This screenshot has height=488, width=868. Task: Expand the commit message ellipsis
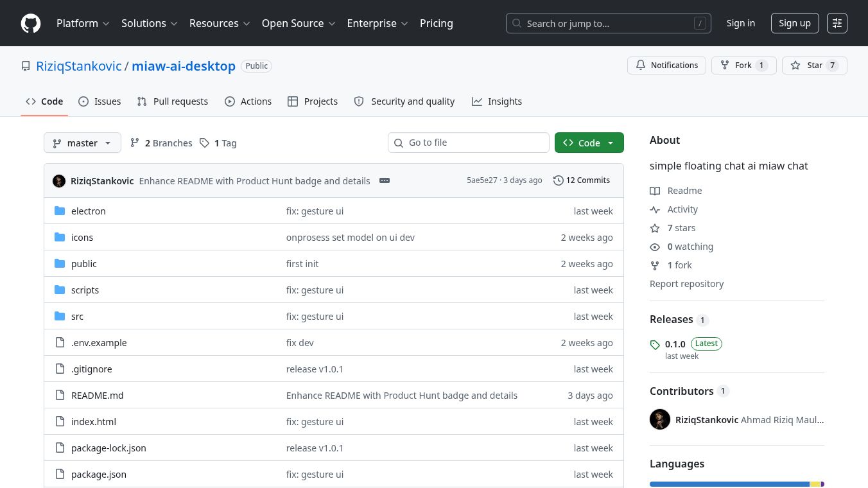[385, 180]
